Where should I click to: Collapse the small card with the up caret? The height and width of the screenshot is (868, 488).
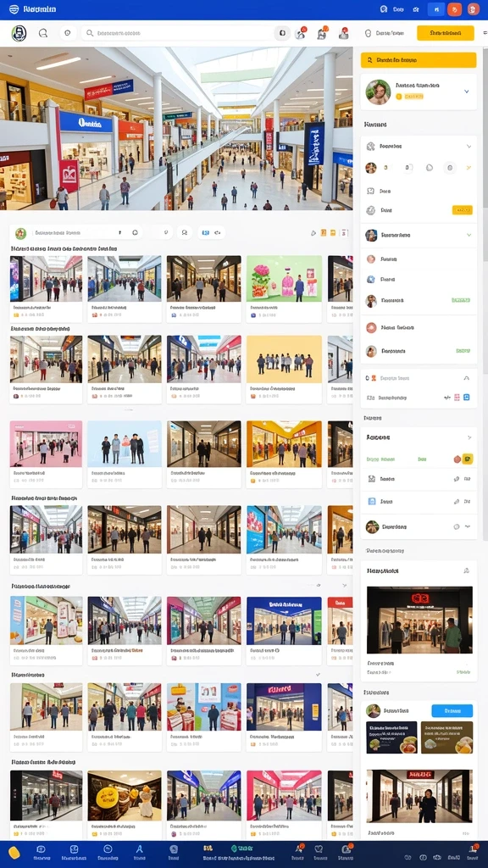467,378
